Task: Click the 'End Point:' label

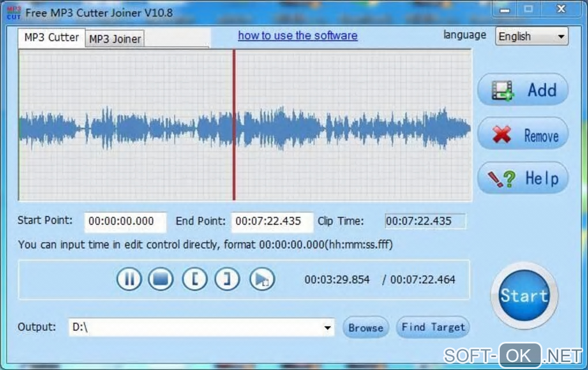Action: 201,221
